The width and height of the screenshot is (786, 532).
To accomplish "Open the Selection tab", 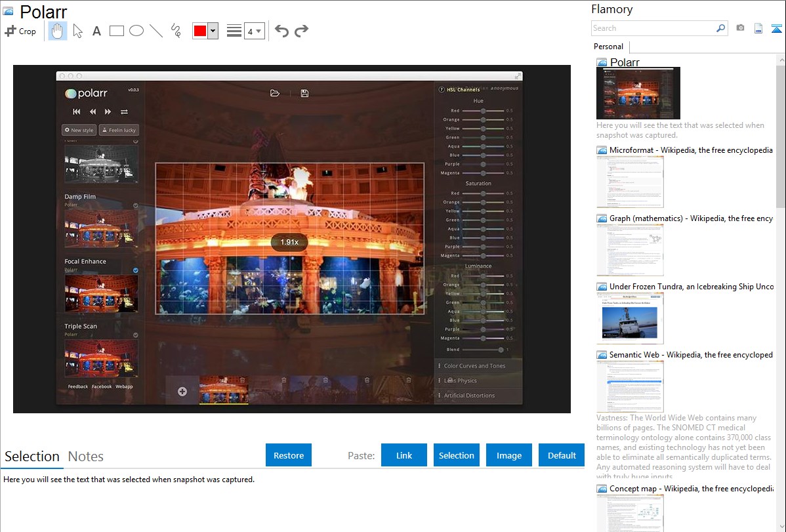I will (x=32, y=457).
